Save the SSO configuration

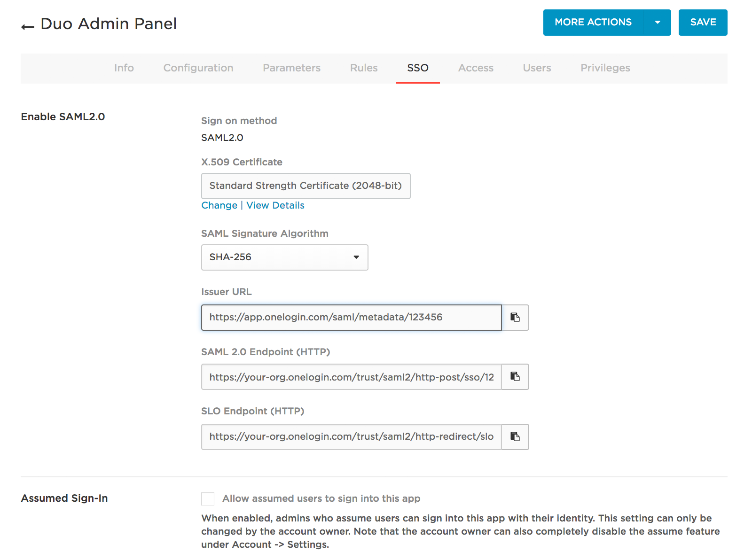[x=703, y=22]
